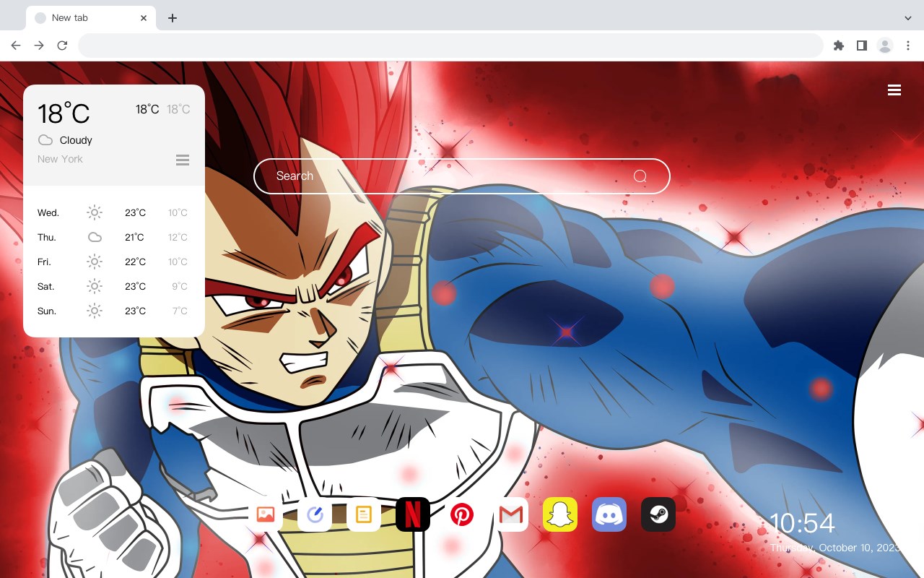
Task: Click Friday's sunny forecast icon
Action: click(95, 262)
